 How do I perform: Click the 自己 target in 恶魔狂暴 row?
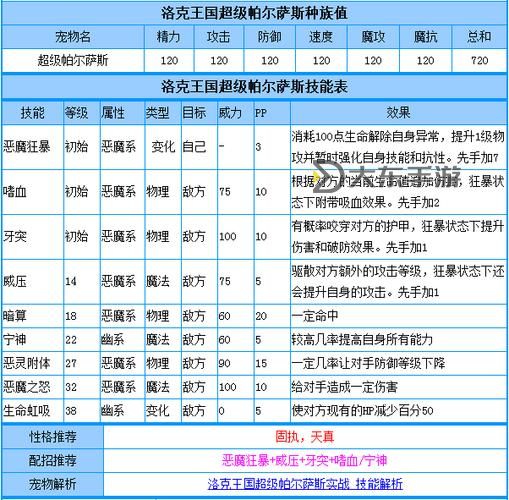(x=194, y=147)
